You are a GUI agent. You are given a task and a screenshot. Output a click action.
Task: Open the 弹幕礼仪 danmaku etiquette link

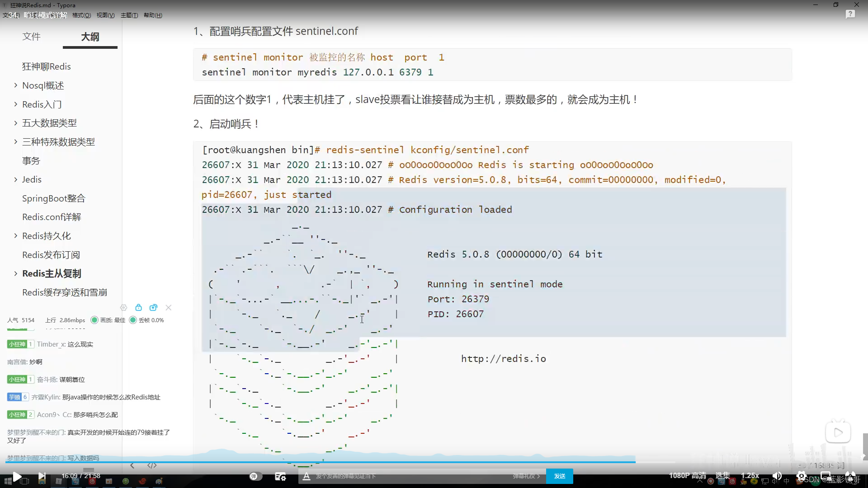(x=526, y=476)
